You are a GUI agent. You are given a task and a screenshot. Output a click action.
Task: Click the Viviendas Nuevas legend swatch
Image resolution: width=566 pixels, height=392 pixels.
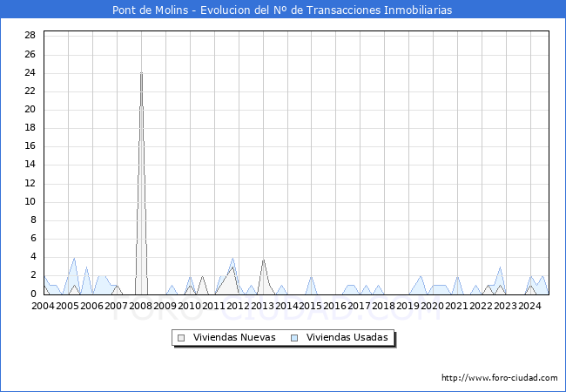pyautogui.click(x=181, y=338)
